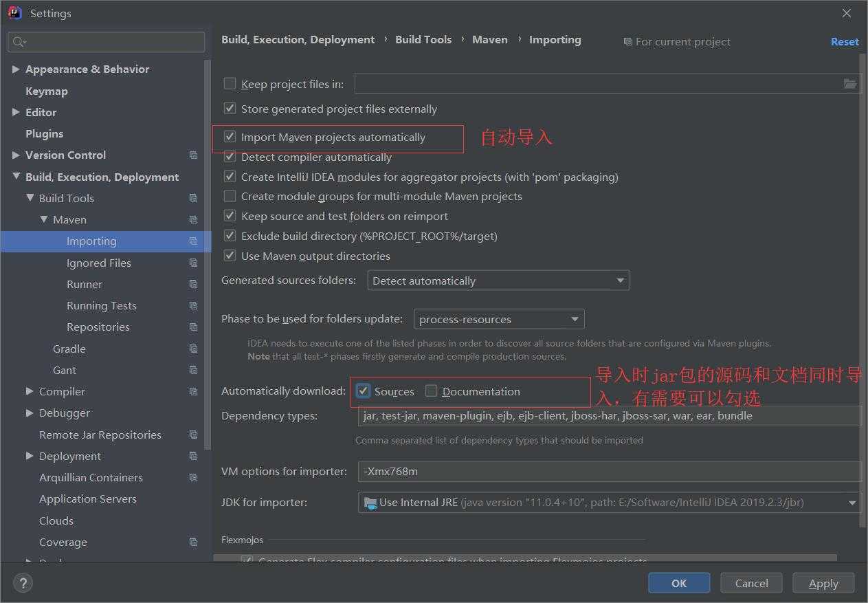Image resolution: width=868 pixels, height=603 pixels.
Task: Click the Cancel button
Action: point(751,583)
